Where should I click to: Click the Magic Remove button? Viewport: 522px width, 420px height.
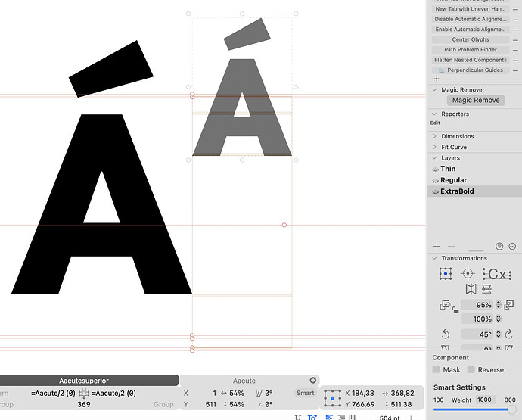click(476, 100)
